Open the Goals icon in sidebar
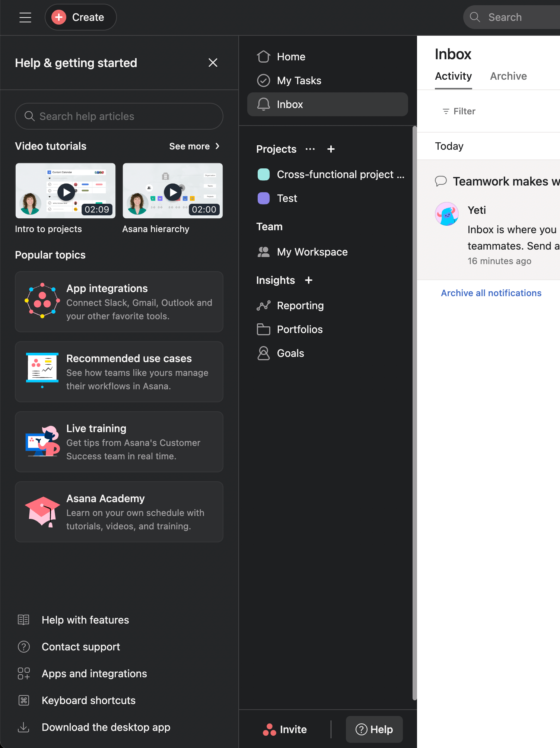The height and width of the screenshot is (748, 560). (x=264, y=353)
